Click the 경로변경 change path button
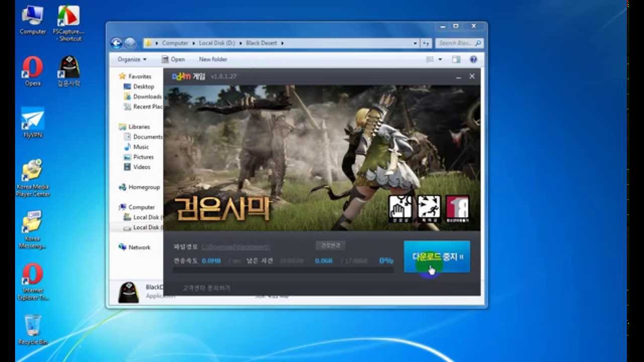The height and width of the screenshot is (362, 644). coord(330,245)
